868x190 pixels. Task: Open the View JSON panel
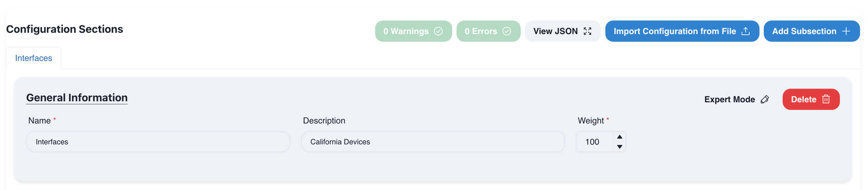pyautogui.click(x=555, y=31)
